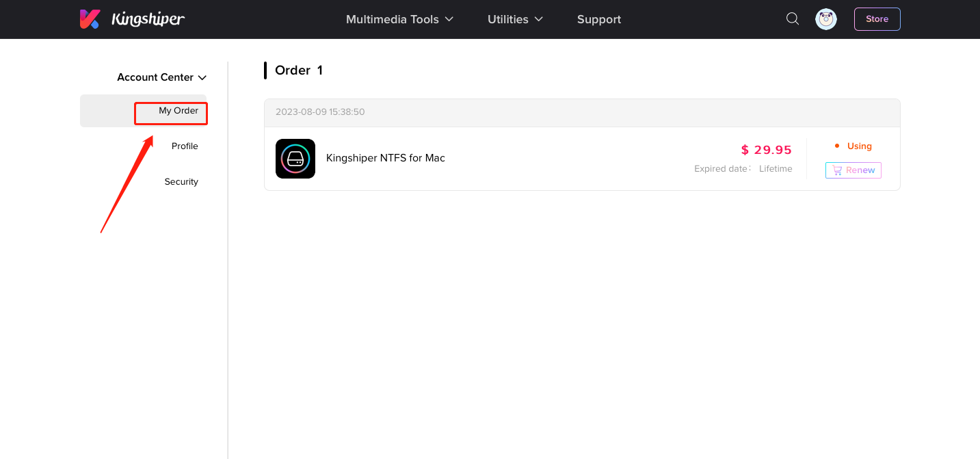Click the Using status label
Screen dimensions: 980x459
point(860,146)
